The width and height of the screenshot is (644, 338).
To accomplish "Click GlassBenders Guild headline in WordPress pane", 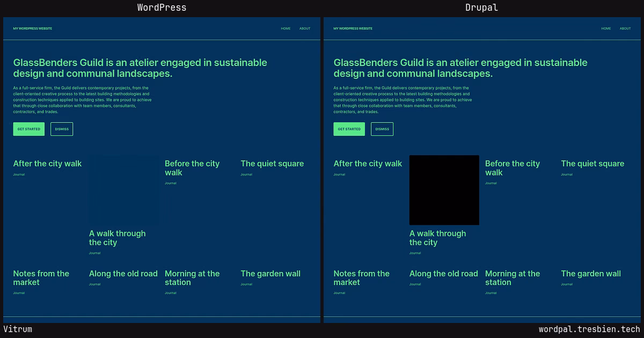I will tap(140, 68).
